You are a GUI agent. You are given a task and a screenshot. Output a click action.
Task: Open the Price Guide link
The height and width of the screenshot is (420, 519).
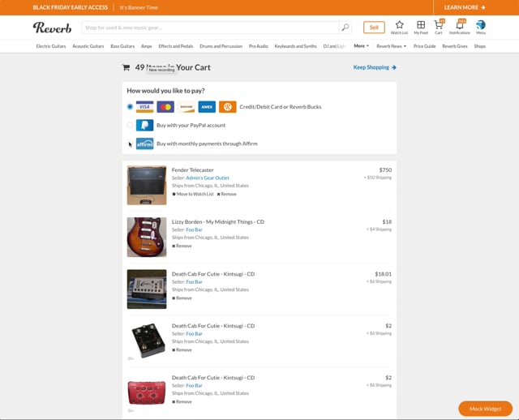click(424, 46)
